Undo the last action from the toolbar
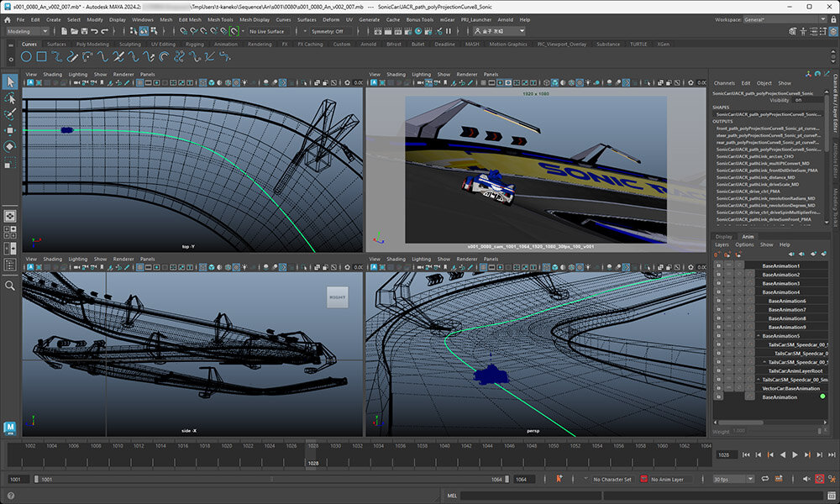Viewport: 840px width, 504px height. click(94, 31)
